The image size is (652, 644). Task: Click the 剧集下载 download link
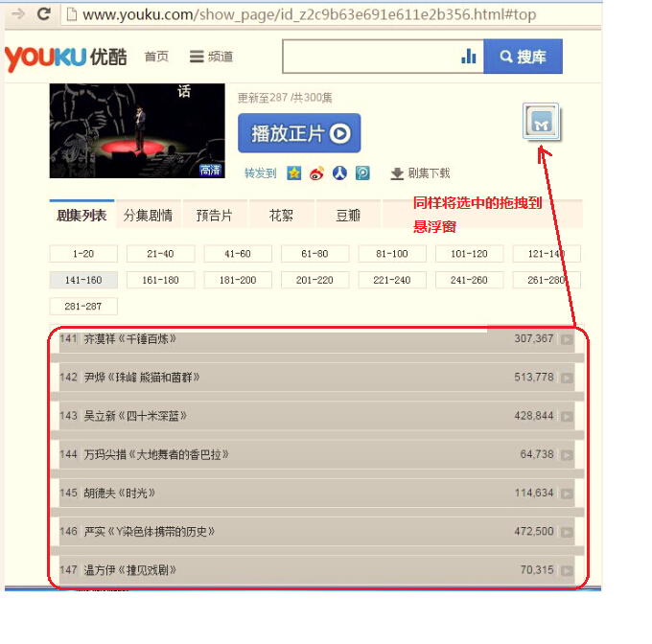click(x=429, y=173)
